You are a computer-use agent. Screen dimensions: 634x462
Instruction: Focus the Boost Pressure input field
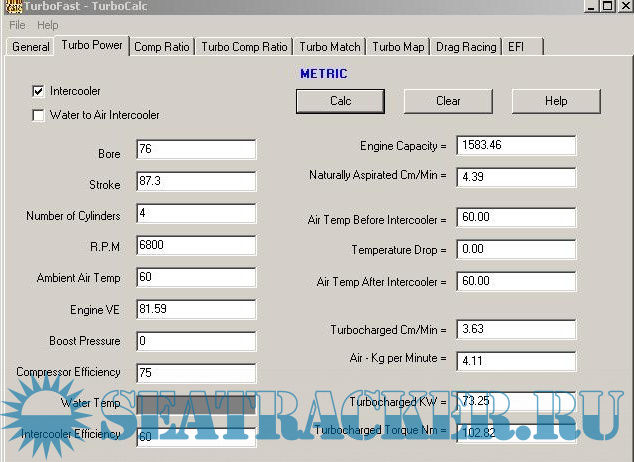[x=196, y=341]
